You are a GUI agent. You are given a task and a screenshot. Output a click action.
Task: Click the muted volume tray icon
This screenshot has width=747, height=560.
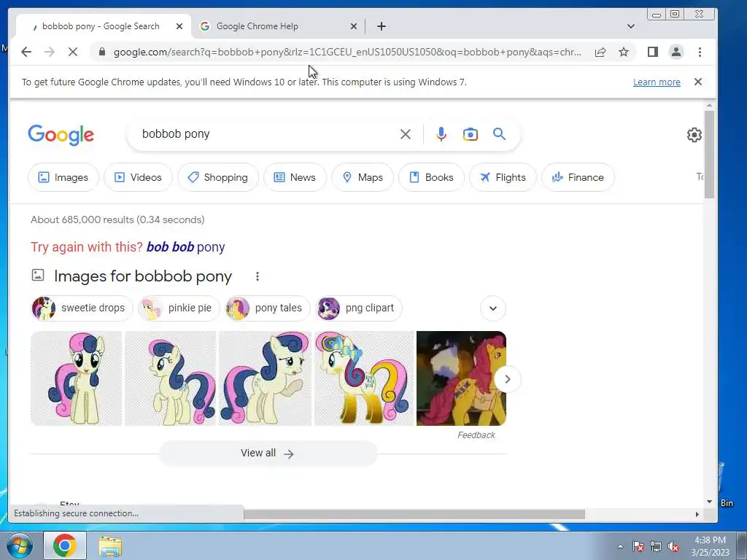tap(673, 546)
